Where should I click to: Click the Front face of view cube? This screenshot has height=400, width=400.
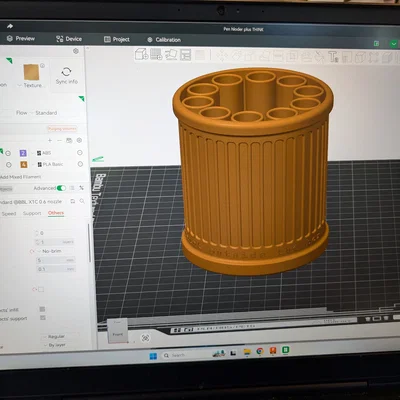[118, 334]
